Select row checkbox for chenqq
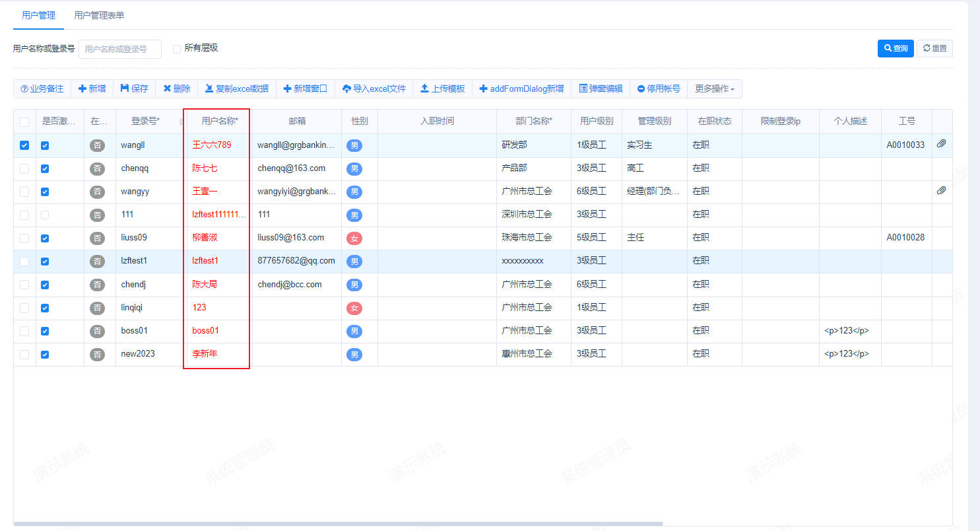 tap(24, 168)
